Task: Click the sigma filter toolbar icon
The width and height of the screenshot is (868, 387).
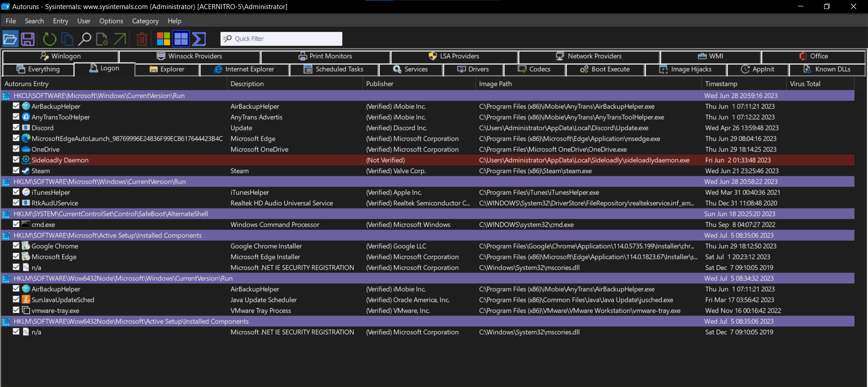Action: click(x=198, y=39)
